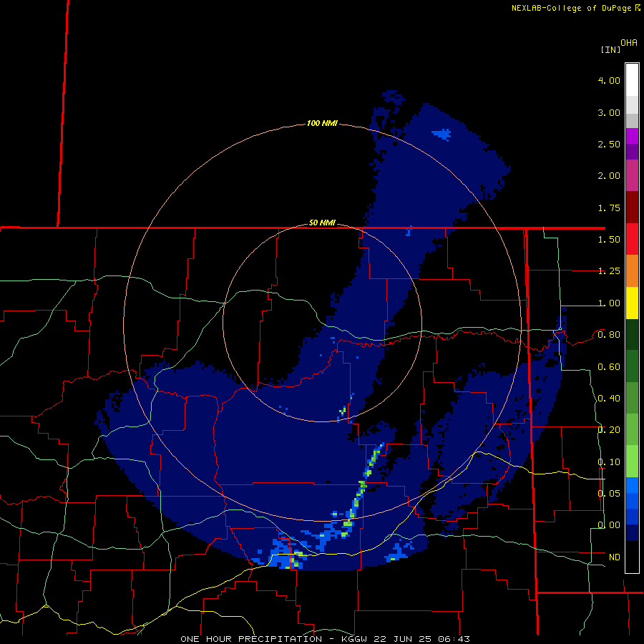Click the 0.60 legend value
This screenshot has height=644, width=644.
[x=609, y=367]
